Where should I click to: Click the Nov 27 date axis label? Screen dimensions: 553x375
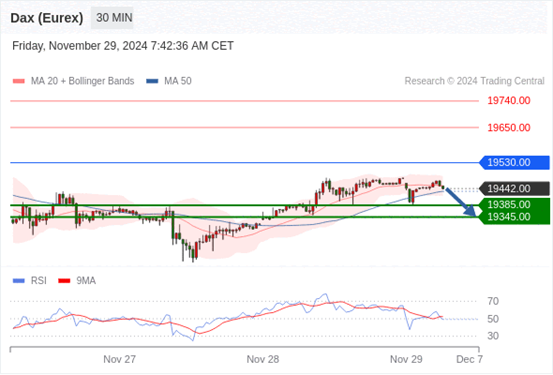[x=120, y=359]
